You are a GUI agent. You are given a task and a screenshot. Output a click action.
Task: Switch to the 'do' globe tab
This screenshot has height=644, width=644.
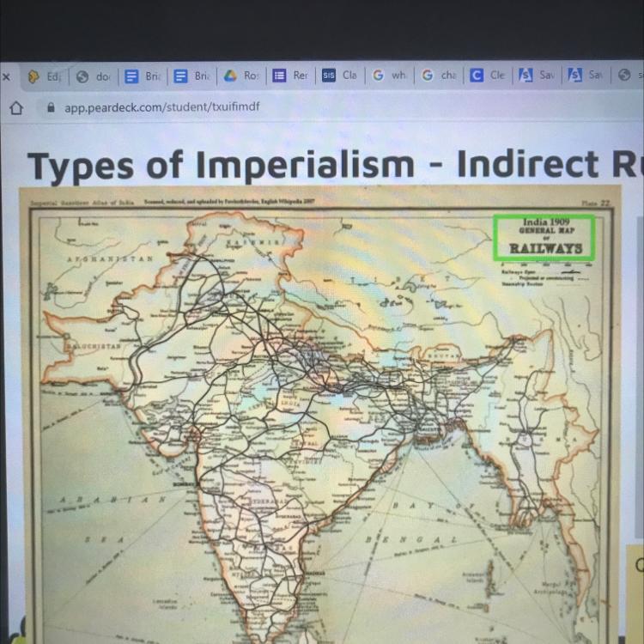pos(94,76)
